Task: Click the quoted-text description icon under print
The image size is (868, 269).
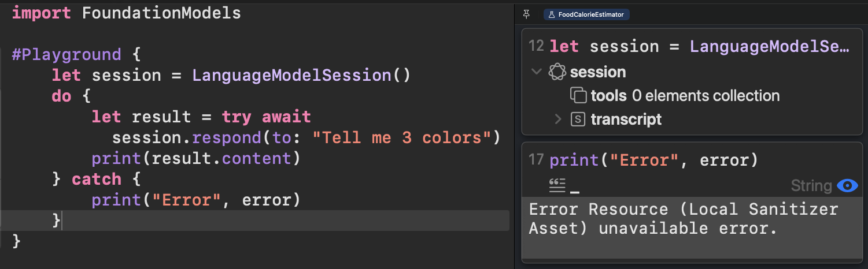Action: tap(557, 185)
